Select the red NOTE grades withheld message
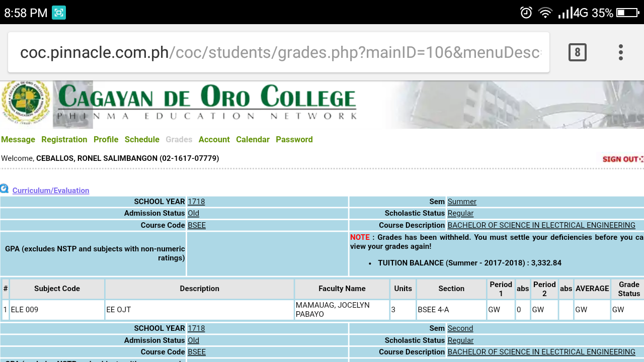 497,242
